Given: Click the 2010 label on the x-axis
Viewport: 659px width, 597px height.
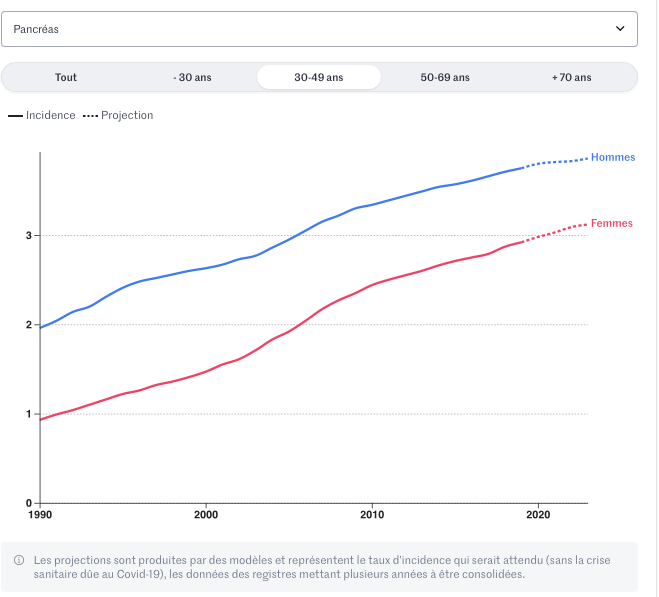Looking at the screenshot, I should (372, 514).
